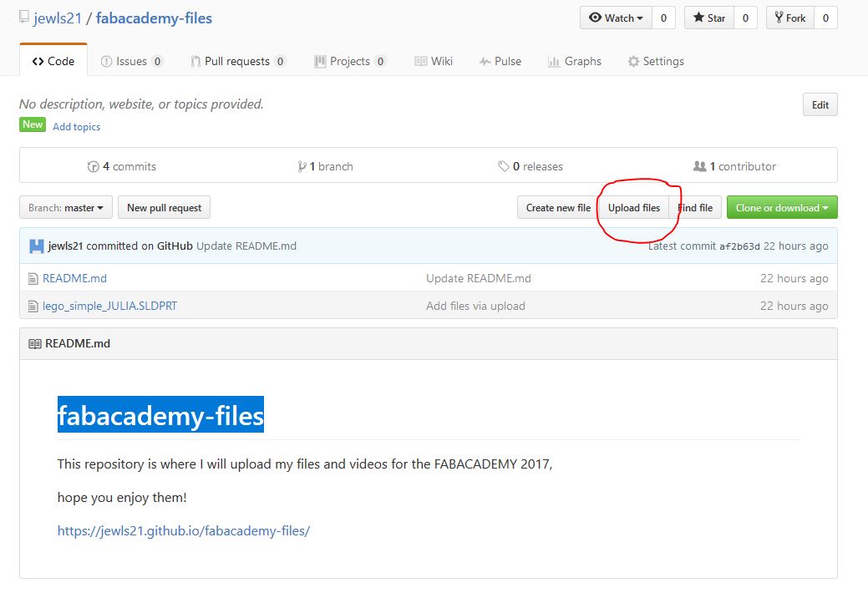The image size is (868, 593).
Task: Click the New pull request button
Action: [x=165, y=208]
